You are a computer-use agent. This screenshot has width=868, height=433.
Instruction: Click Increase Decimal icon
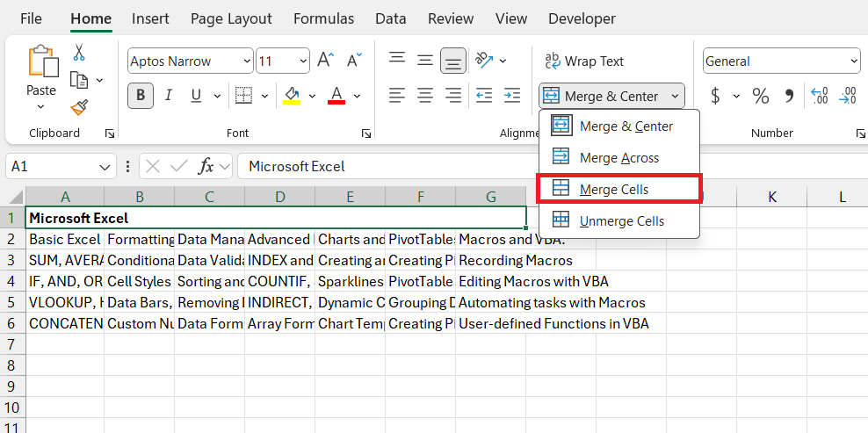tap(820, 96)
